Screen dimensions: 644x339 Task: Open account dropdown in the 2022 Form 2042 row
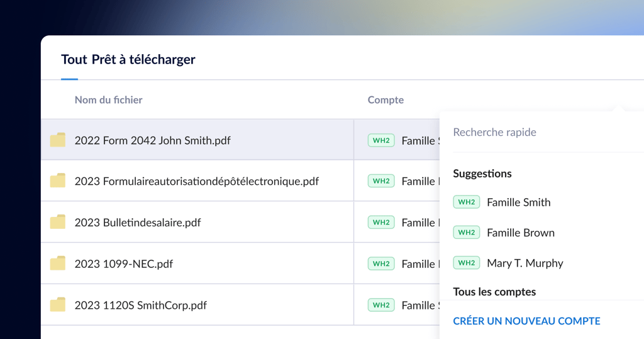tap(402, 140)
